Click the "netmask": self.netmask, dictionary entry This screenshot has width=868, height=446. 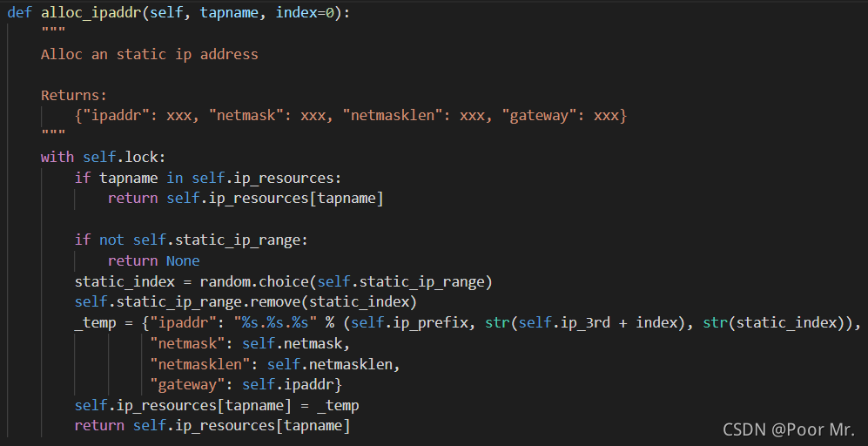coord(250,344)
